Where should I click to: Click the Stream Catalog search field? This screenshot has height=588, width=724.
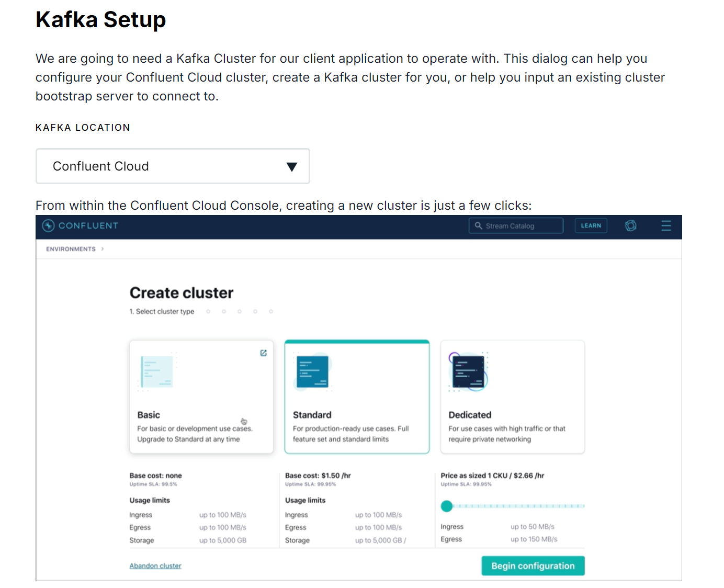click(x=516, y=226)
